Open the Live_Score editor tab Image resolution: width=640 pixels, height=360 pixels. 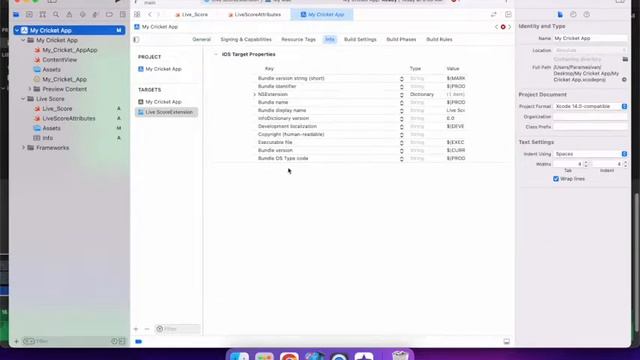click(x=191, y=14)
